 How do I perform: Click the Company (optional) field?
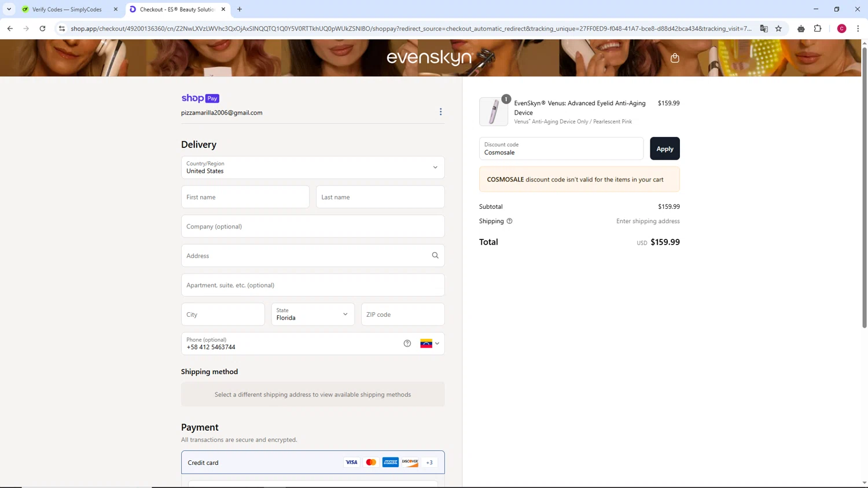pyautogui.click(x=313, y=227)
